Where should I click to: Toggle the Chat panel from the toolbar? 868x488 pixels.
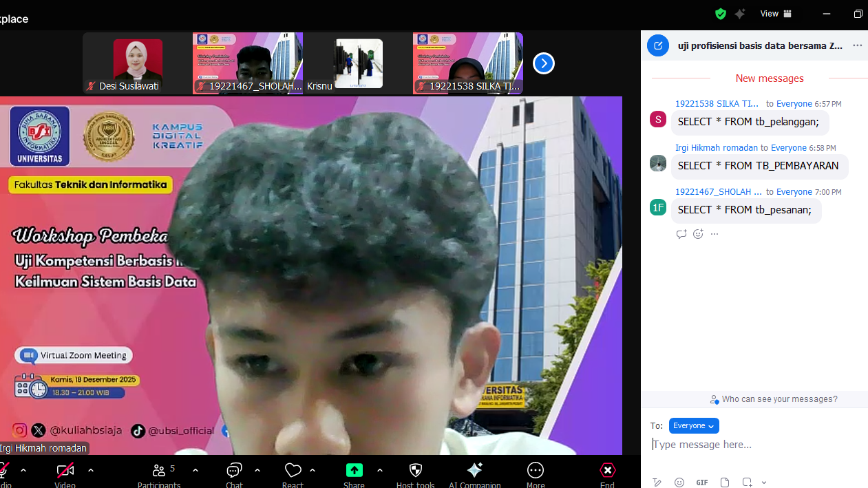pyautogui.click(x=234, y=471)
